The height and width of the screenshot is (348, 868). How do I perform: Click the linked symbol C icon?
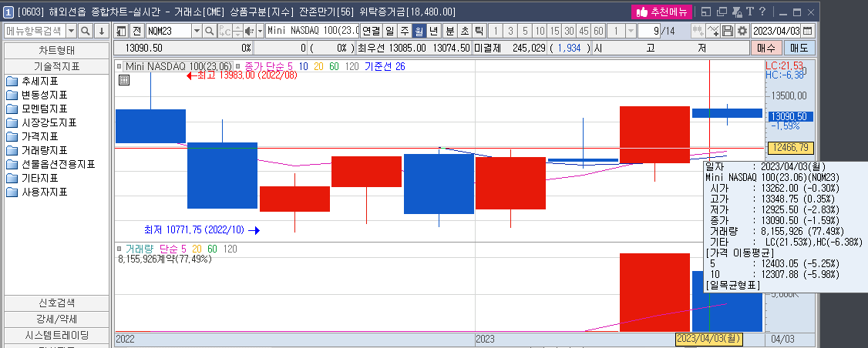pyautogui.click(x=225, y=31)
